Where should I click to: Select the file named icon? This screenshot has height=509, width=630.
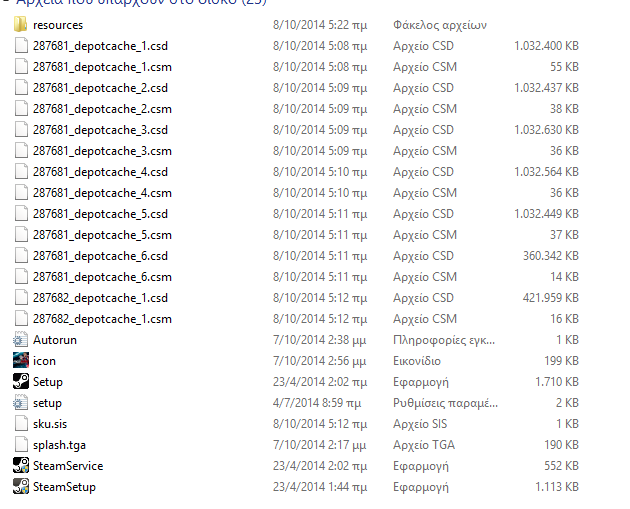pos(44,361)
